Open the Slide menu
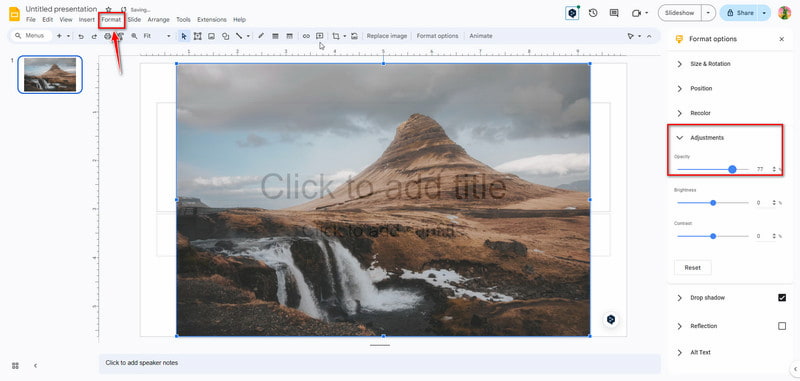Screen dimensions: 800x381 tap(134, 20)
